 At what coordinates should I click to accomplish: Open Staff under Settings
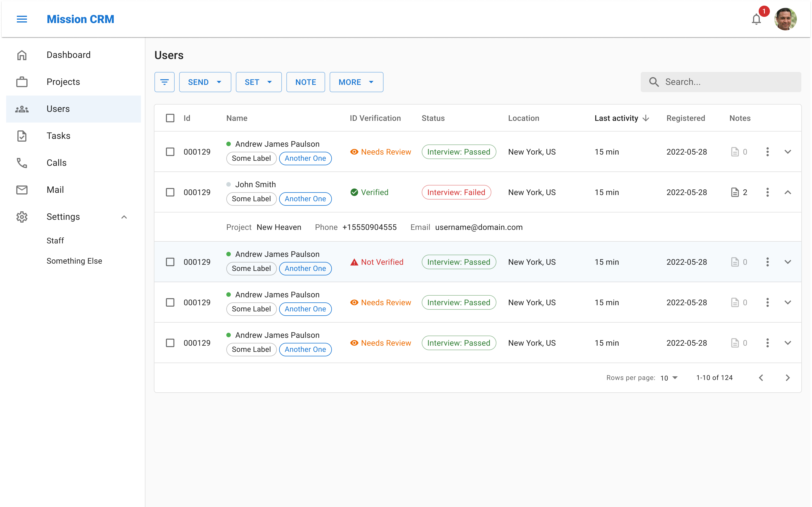55,240
